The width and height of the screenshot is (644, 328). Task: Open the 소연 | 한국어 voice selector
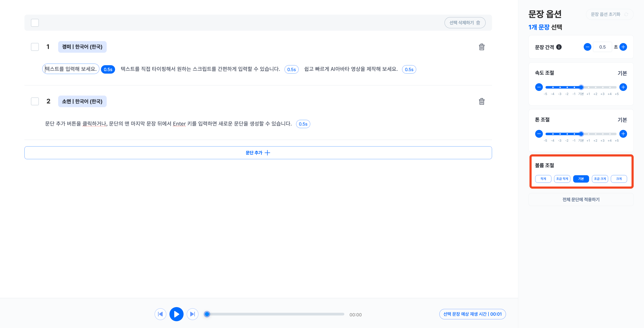coord(82,101)
